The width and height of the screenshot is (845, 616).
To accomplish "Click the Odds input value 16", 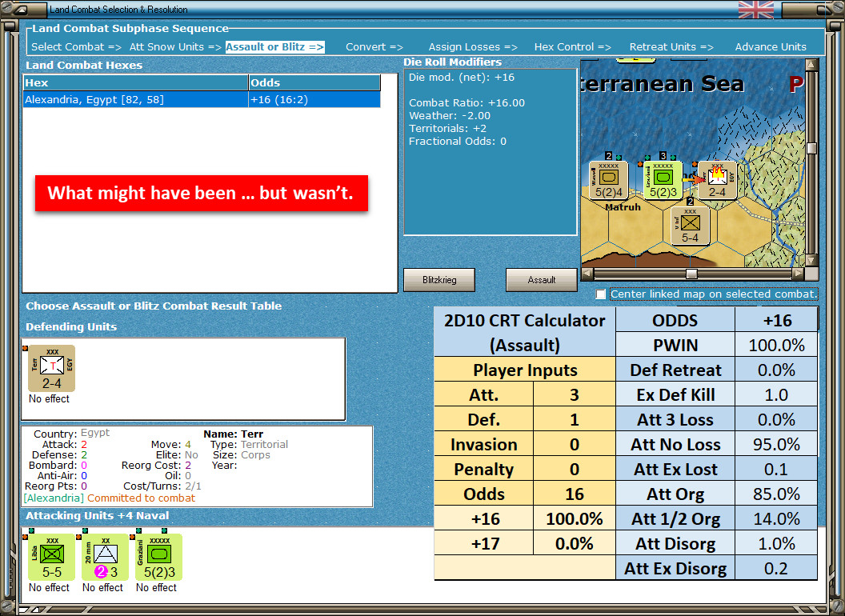I will pos(575,494).
